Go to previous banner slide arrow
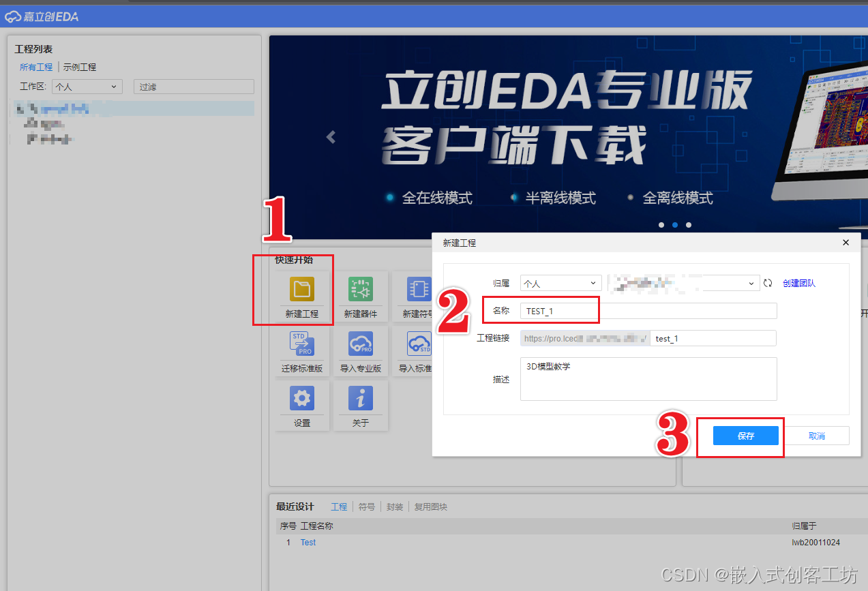 [x=331, y=137]
